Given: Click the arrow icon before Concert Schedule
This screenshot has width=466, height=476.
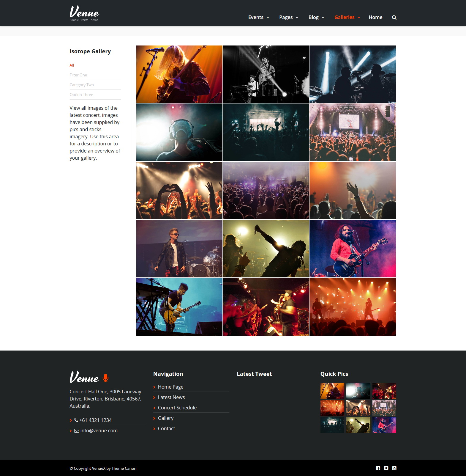Looking at the screenshot, I should 154,408.
